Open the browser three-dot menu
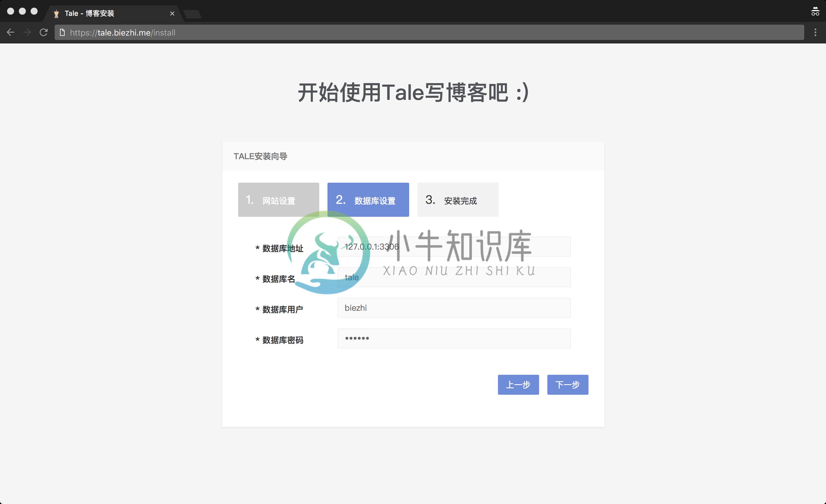Image resolution: width=826 pixels, height=504 pixels. [815, 33]
